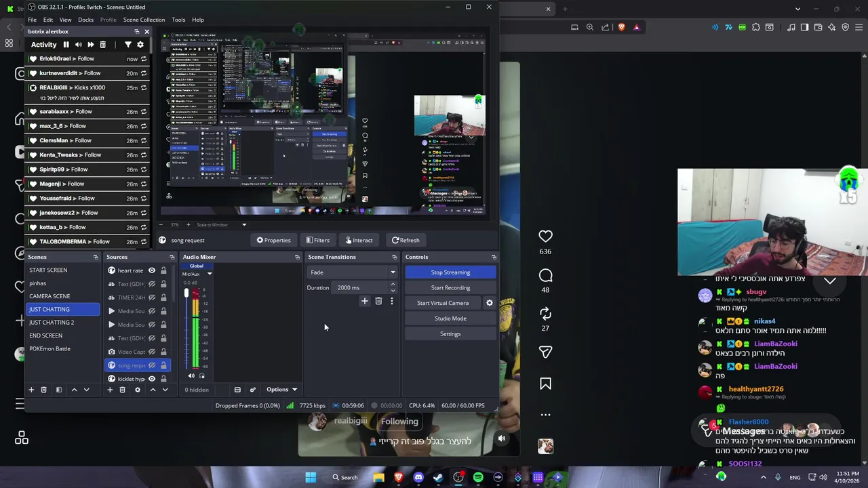Open the Scene Collection menu
The image size is (868, 488).
pos(144,20)
